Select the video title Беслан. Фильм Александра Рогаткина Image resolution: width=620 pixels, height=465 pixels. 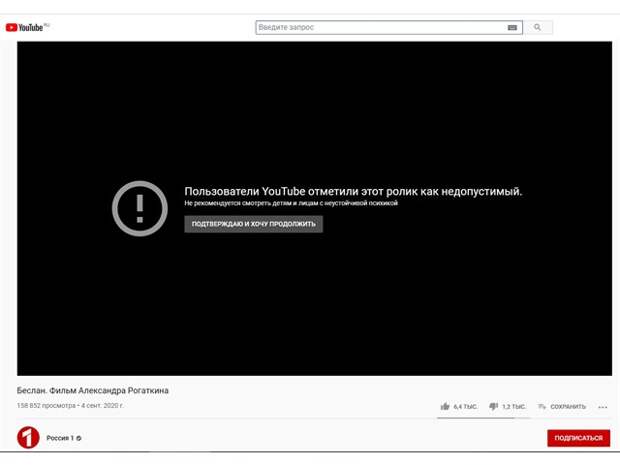[93, 391]
